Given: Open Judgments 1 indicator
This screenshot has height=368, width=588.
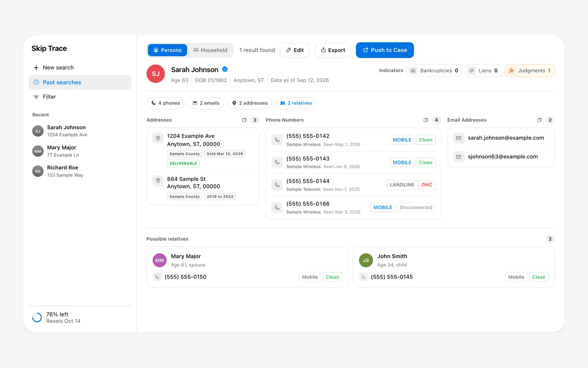Looking at the screenshot, I should click(530, 71).
